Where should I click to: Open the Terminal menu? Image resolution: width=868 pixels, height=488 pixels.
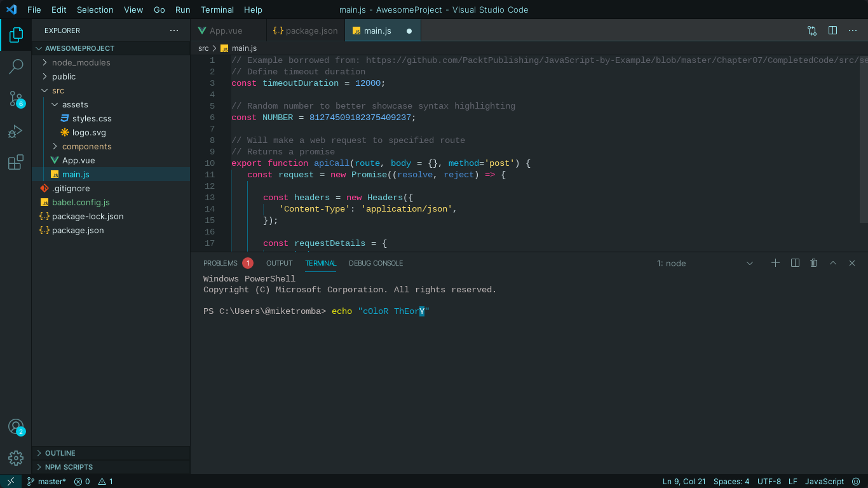point(217,10)
